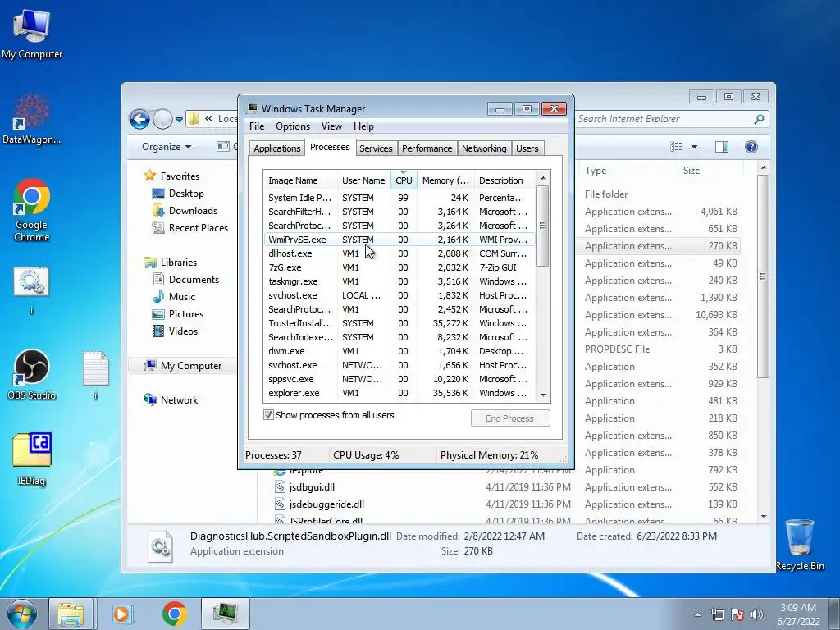Open Downloads under Favorites
The height and width of the screenshot is (630, 840).
point(185,211)
